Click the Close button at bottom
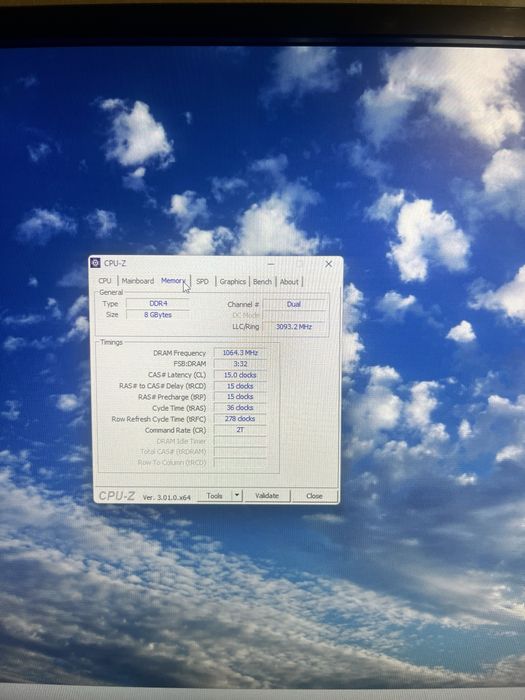The height and width of the screenshot is (700, 525). point(314,496)
